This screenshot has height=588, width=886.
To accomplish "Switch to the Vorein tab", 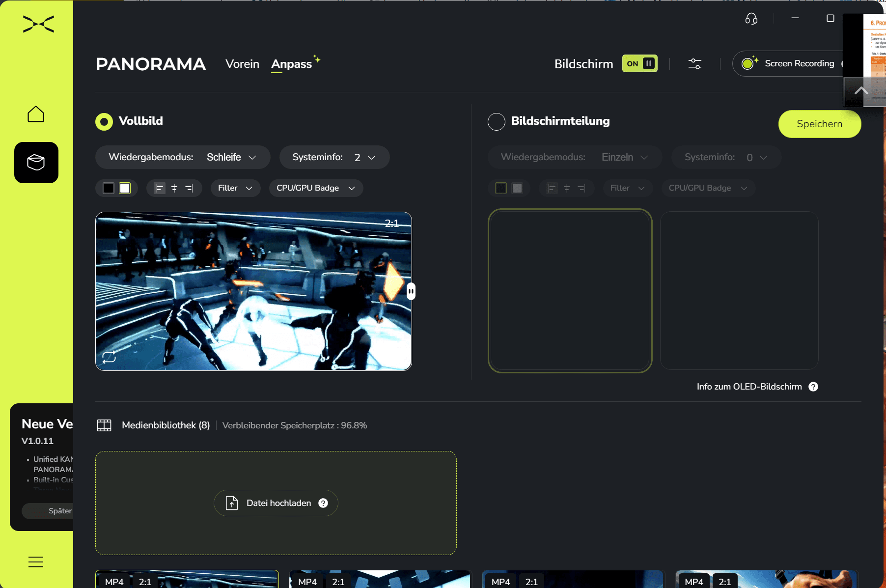I will (x=242, y=64).
